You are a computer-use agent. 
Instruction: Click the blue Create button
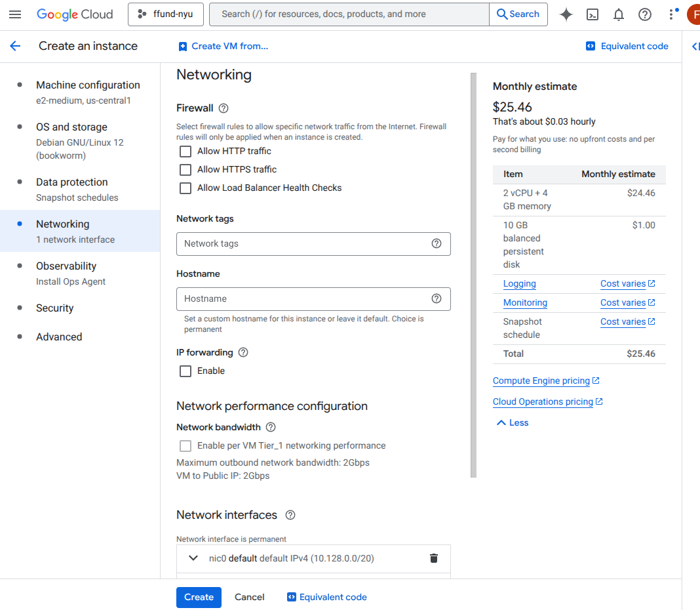[199, 598]
